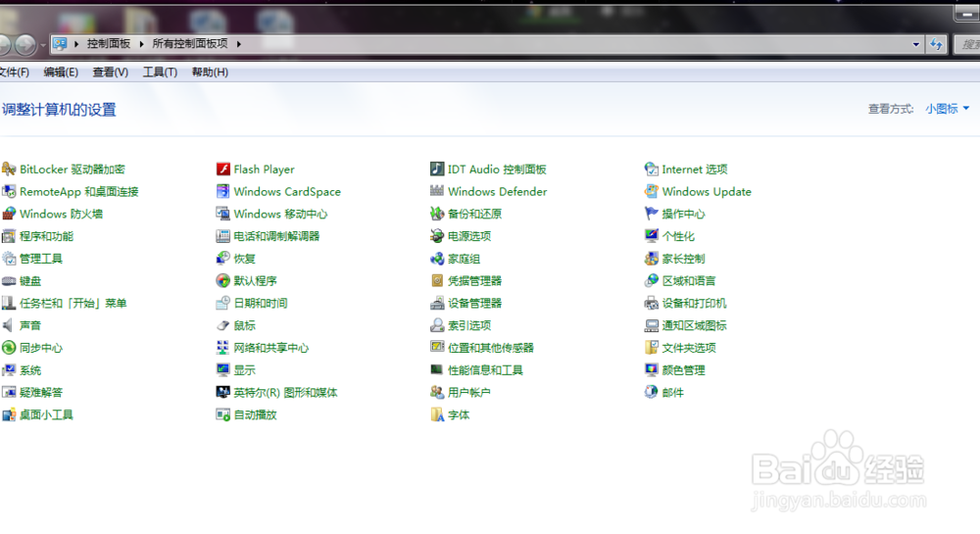Open the 文件(F) menu
The image size is (980, 534).
[x=14, y=73]
